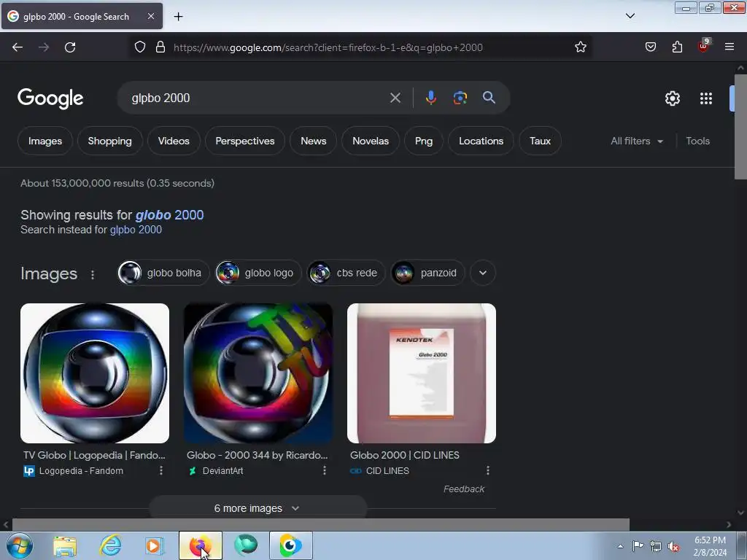Image resolution: width=747 pixels, height=560 pixels.
Task: Open a new browser tab
Action: click(178, 17)
